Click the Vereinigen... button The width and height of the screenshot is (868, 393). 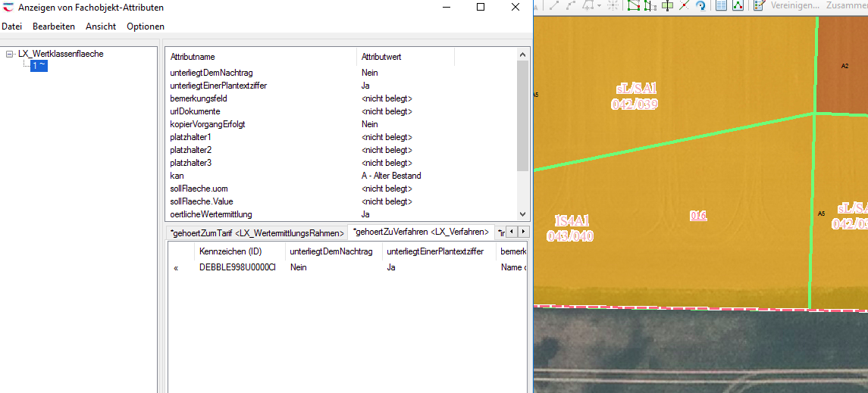794,5
